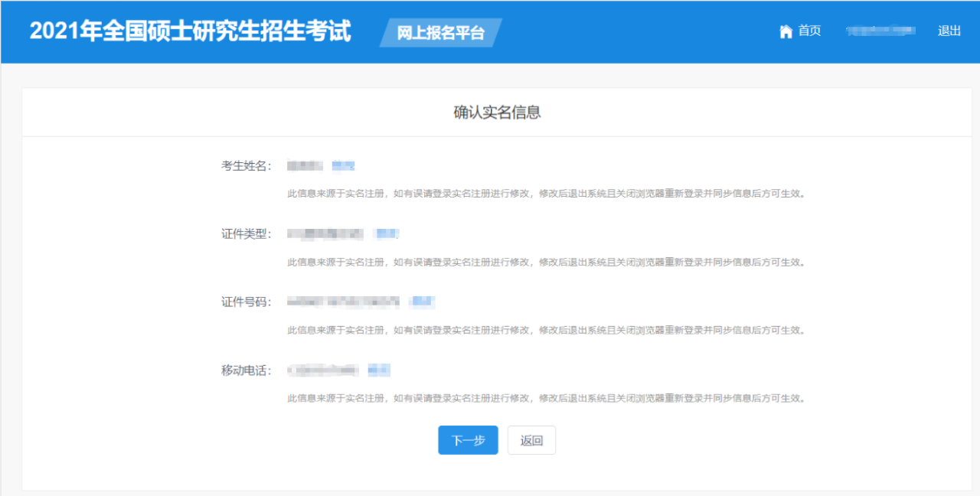Select the blurred 考生姓名 value
980x496 pixels.
coord(305,166)
